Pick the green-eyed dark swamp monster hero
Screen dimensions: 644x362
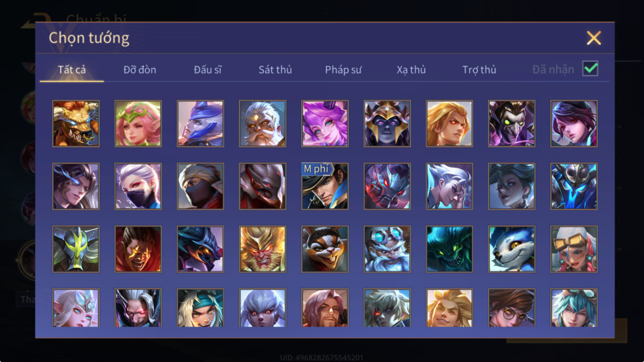(x=449, y=249)
